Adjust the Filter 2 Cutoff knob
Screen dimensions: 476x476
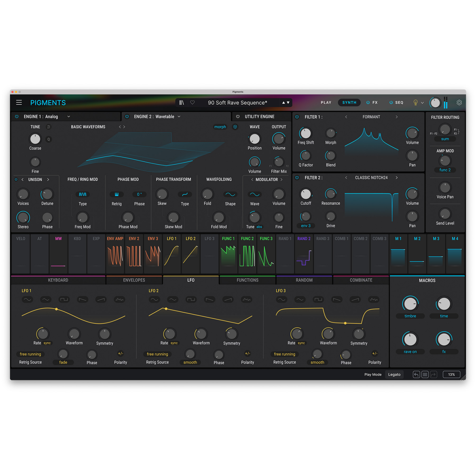(x=306, y=194)
